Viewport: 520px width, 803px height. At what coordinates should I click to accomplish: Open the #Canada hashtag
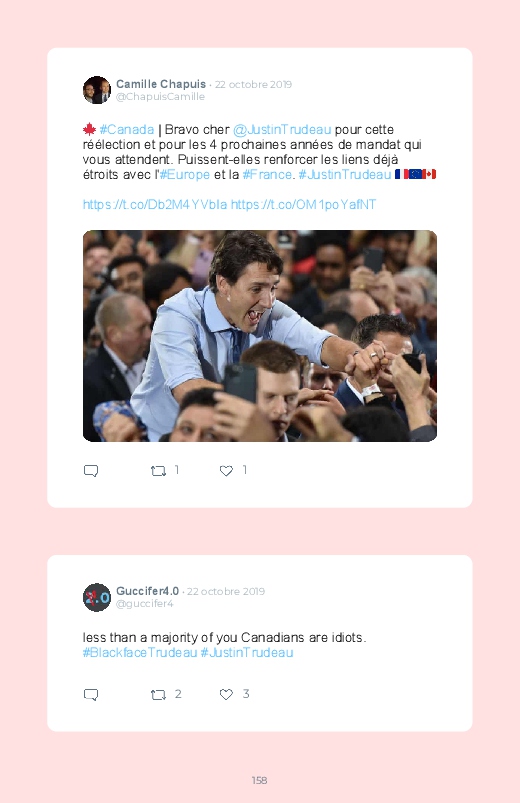[127, 130]
